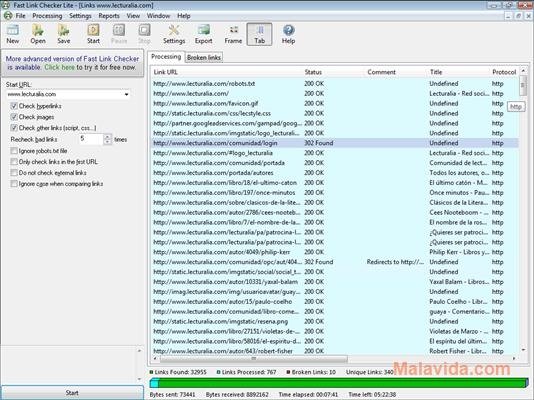This screenshot has width=534, height=400.
Task: Switch to the Broken links tab
Action: click(204, 58)
